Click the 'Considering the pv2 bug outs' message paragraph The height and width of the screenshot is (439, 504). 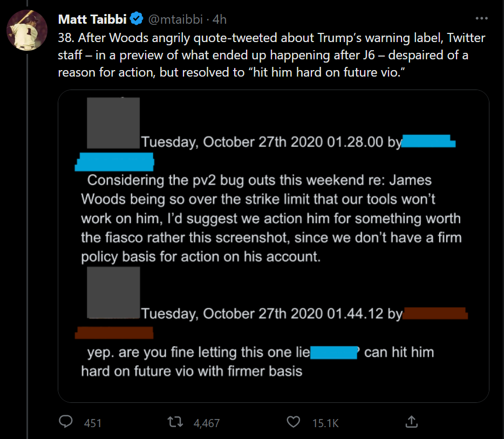click(271, 218)
